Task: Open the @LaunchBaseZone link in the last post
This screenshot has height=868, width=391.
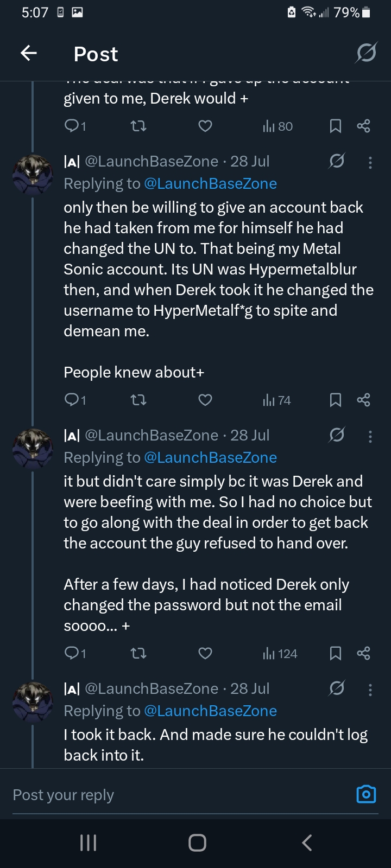Action: 210,711
